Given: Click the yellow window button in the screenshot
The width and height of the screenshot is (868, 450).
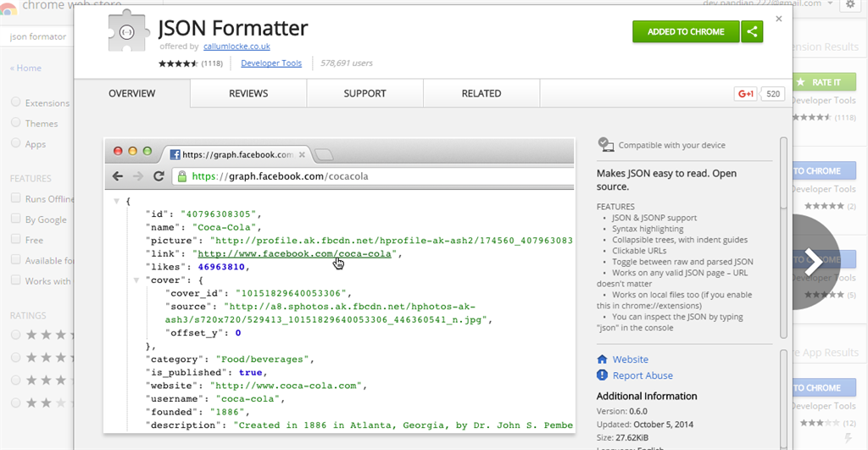Looking at the screenshot, I should [x=132, y=151].
